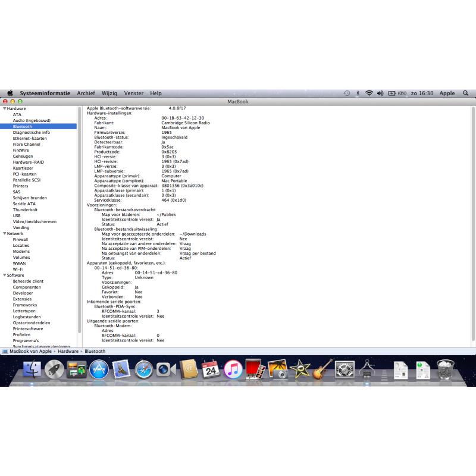Screen dimensions: 476x476
Task: Open the Archief menu
Action: click(x=86, y=93)
